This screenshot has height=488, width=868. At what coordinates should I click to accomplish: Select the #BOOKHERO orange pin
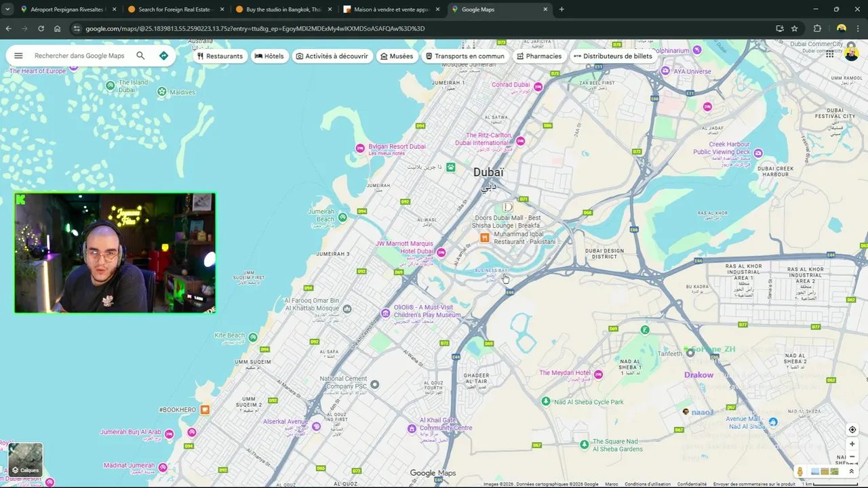click(x=205, y=409)
